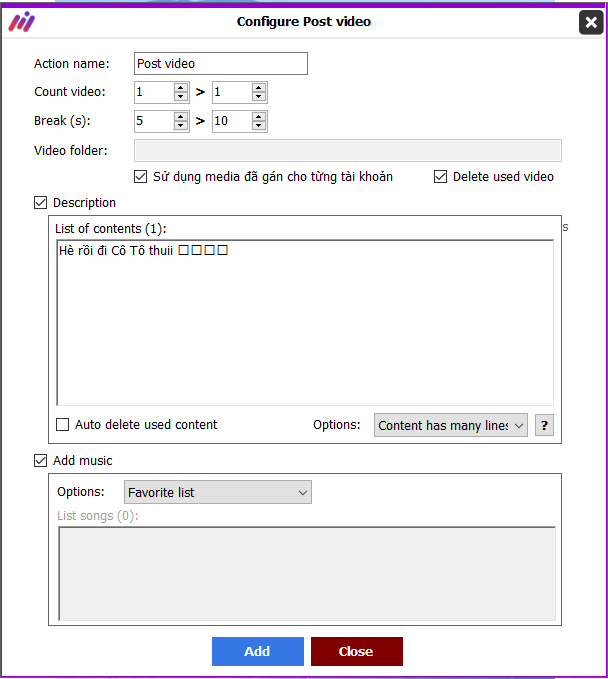This screenshot has width=608, height=679.
Task: Click the Action name text field
Action: (x=221, y=64)
